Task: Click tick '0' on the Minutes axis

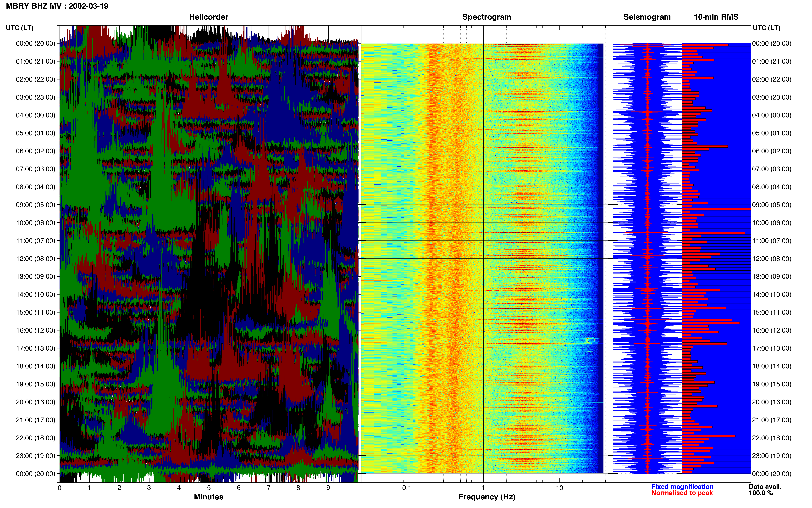Action: tap(59, 488)
